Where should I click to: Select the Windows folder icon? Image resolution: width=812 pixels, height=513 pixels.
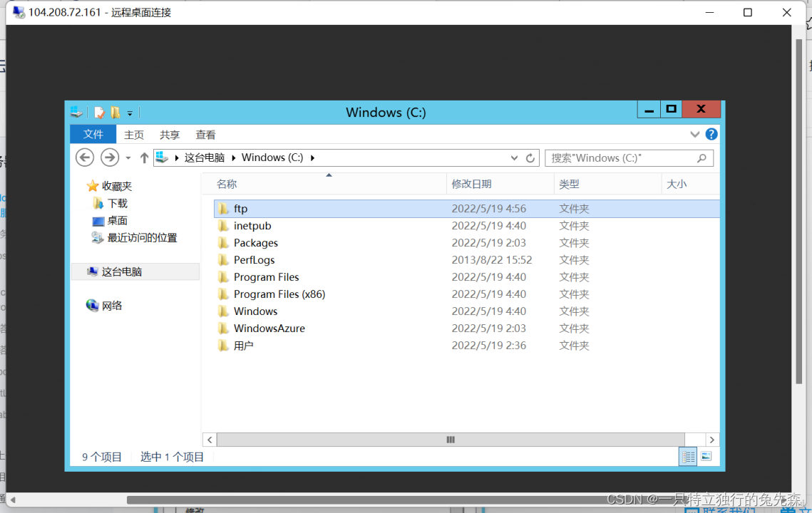tap(223, 311)
